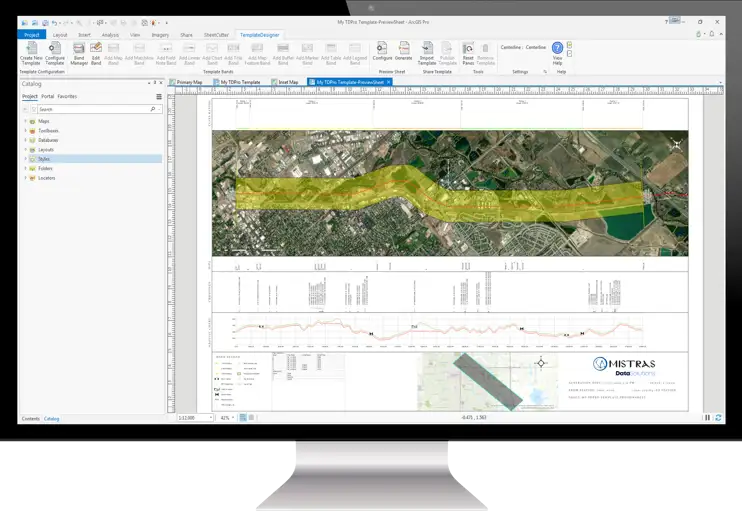The width and height of the screenshot is (742, 511).
Task: Click the notifications bell icon
Action: [712, 34]
